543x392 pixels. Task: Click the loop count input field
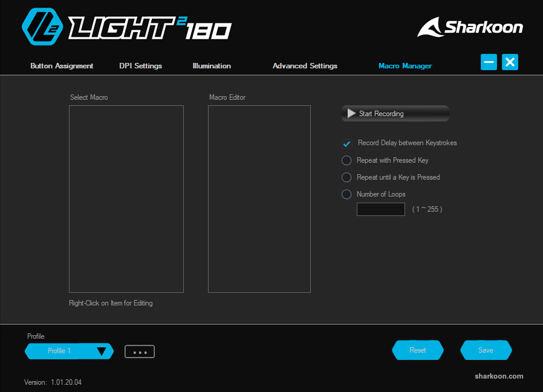(x=380, y=209)
